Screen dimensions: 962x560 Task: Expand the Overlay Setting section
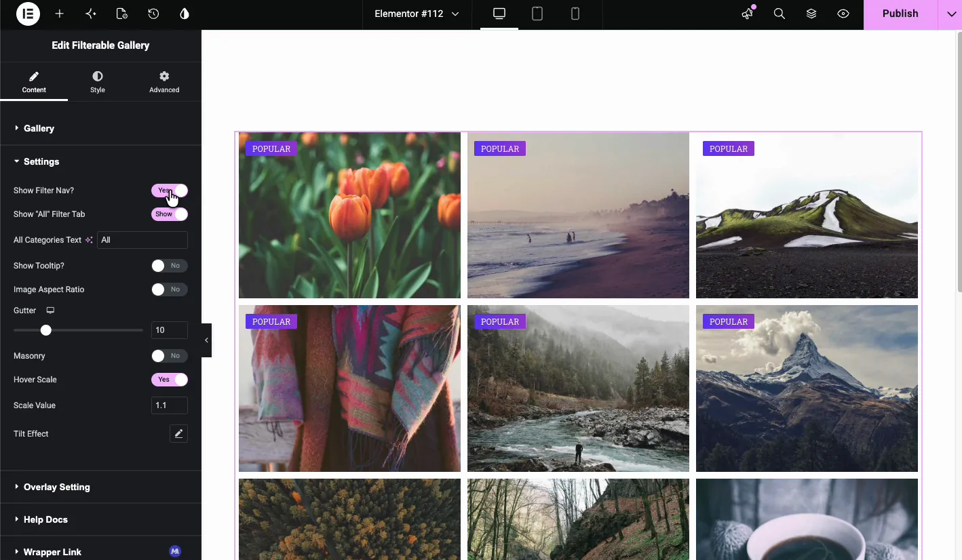100,487
